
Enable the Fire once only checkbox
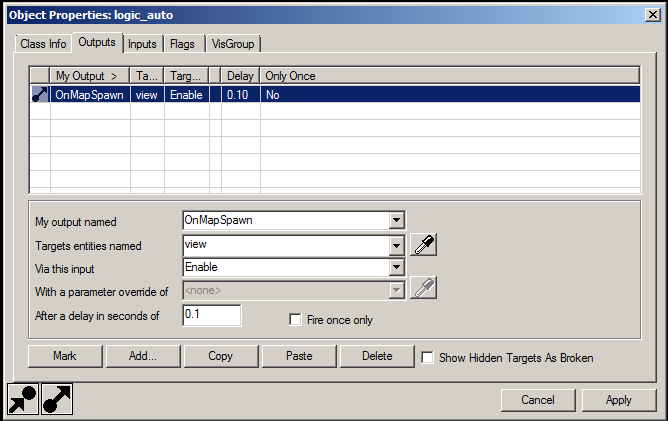click(295, 320)
